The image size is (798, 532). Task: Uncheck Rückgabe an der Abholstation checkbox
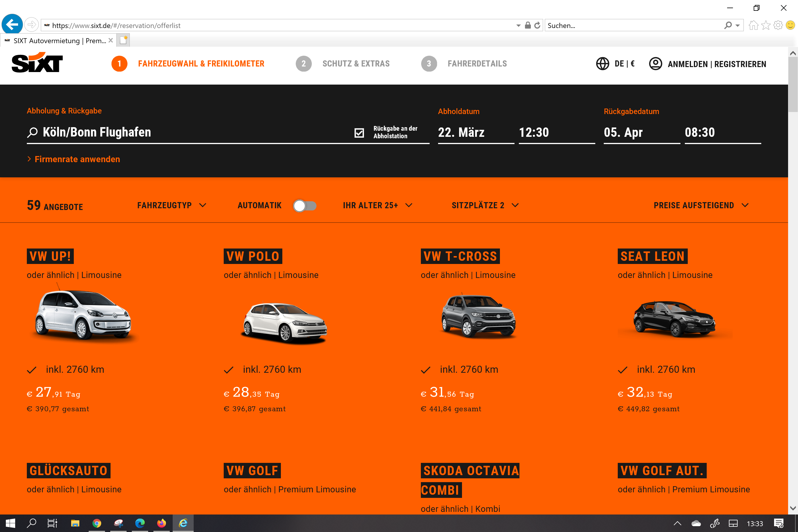tap(359, 133)
